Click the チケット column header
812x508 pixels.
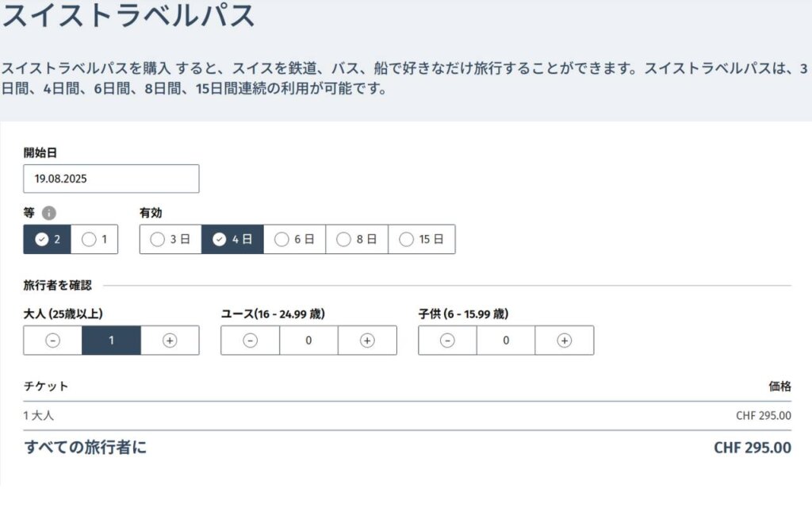tap(45, 387)
